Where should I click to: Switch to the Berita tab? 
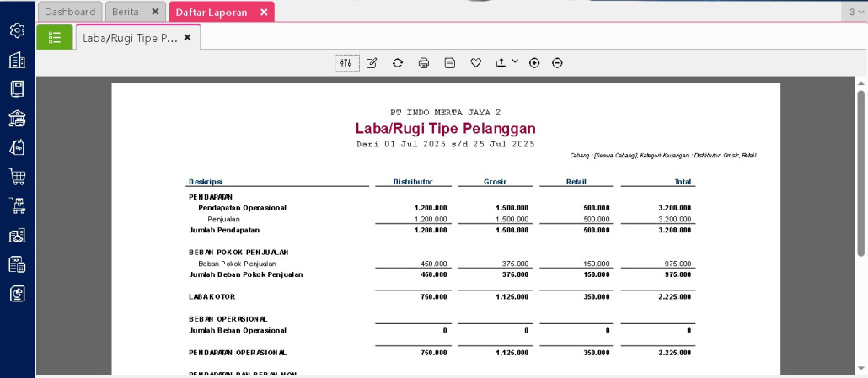tap(125, 12)
